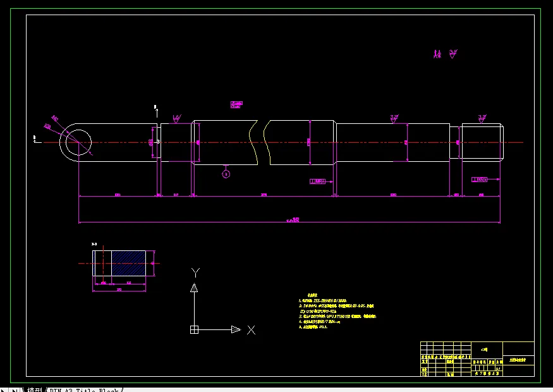This screenshot has height=392, width=553.
Task: Select the roughness symbol above the threaded end
Action: tap(482, 119)
